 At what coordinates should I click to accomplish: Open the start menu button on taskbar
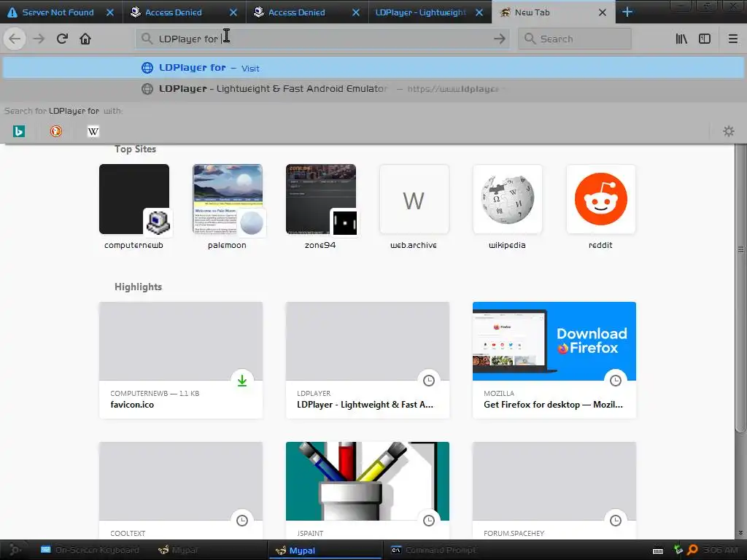15,550
